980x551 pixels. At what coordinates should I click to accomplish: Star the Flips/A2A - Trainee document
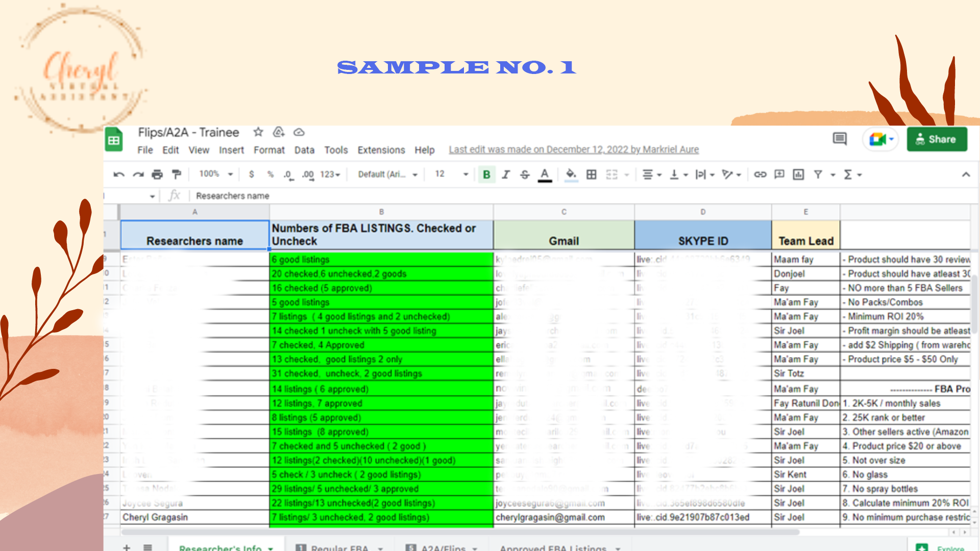tap(258, 132)
